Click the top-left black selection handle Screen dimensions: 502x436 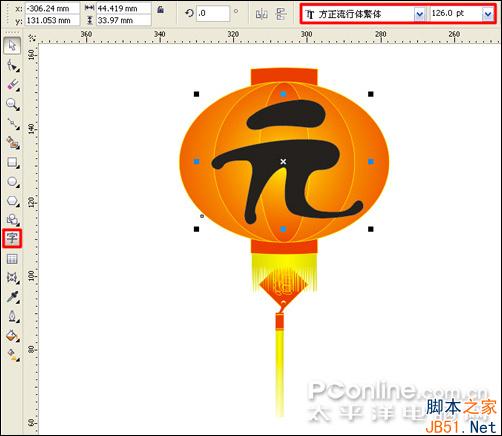197,94
